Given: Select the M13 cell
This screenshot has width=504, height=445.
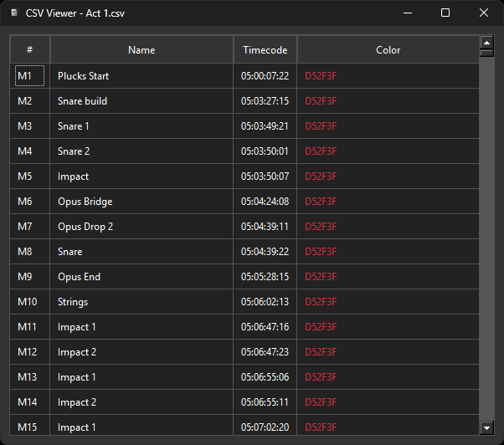Looking at the screenshot, I should click(30, 376).
